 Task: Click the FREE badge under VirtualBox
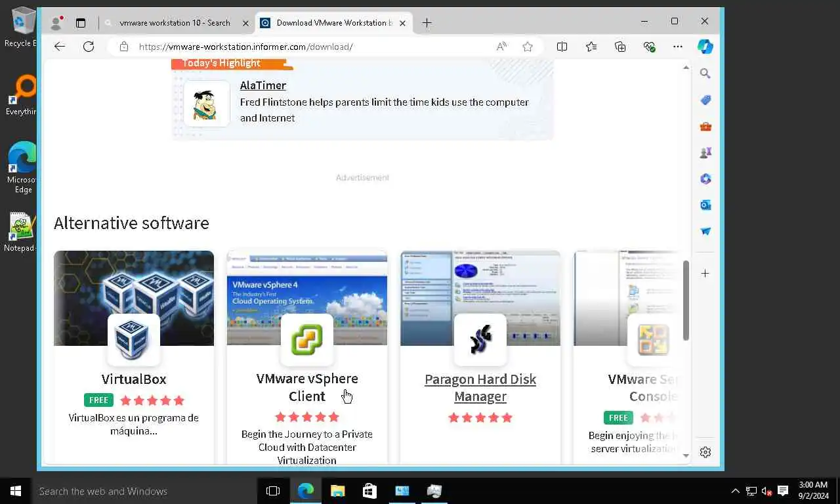98,400
